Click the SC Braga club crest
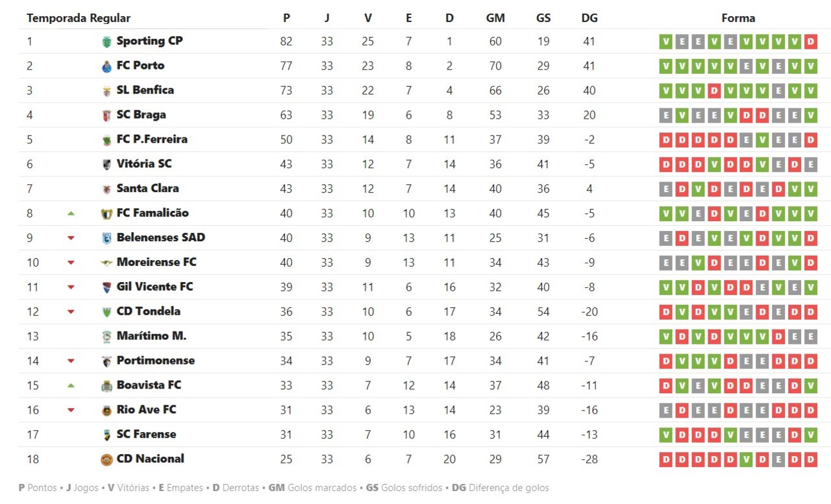This screenshot has height=504, width=831. pyautogui.click(x=106, y=115)
